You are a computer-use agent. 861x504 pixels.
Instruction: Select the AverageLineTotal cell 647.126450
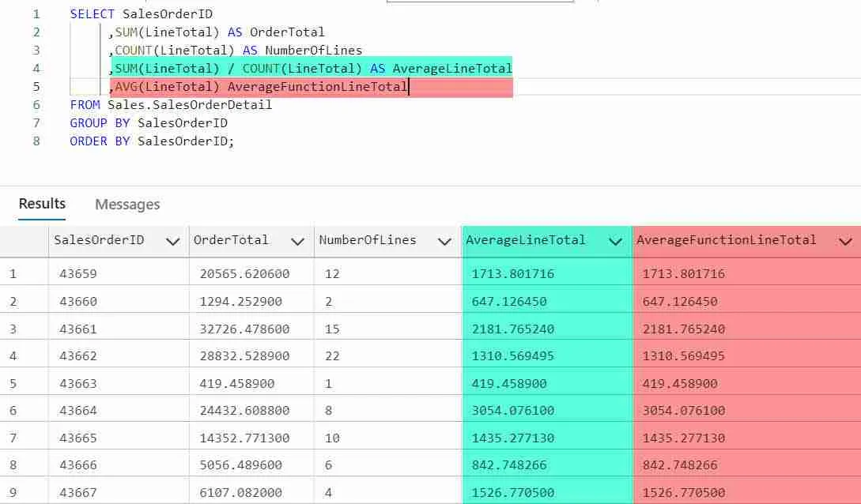point(509,301)
